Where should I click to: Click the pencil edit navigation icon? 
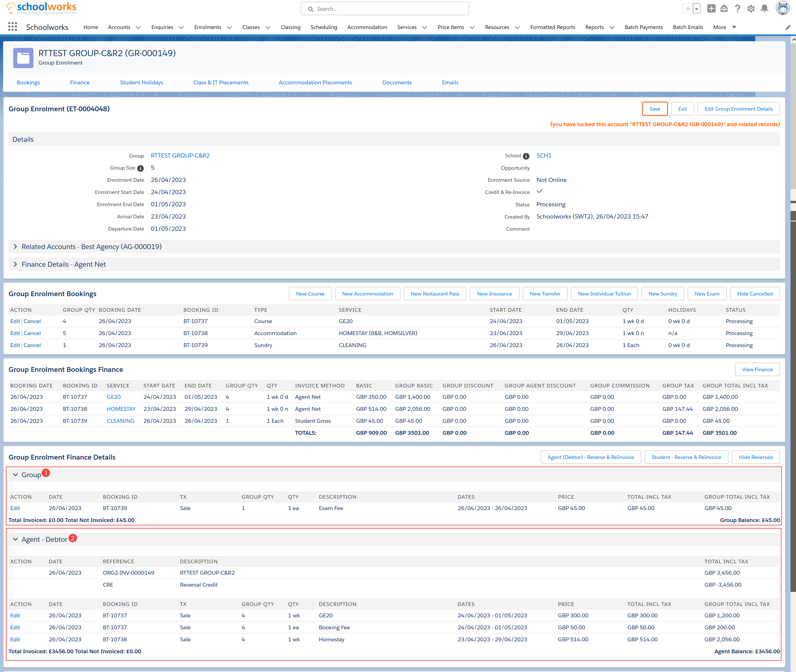click(788, 27)
